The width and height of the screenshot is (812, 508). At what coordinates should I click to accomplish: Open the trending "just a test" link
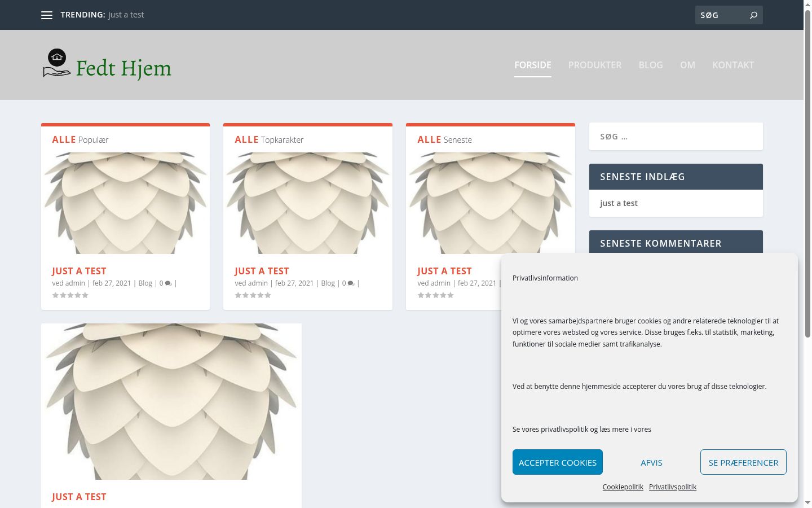coord(126,15)
